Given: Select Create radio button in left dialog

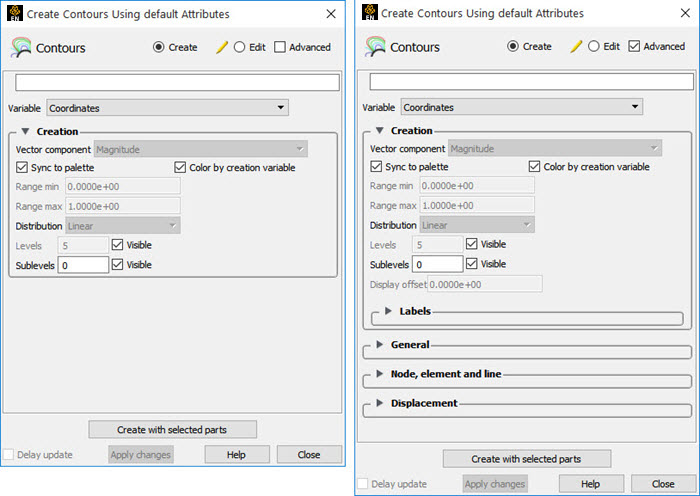Looking at the screenshot, I should [x=158, y=47].
